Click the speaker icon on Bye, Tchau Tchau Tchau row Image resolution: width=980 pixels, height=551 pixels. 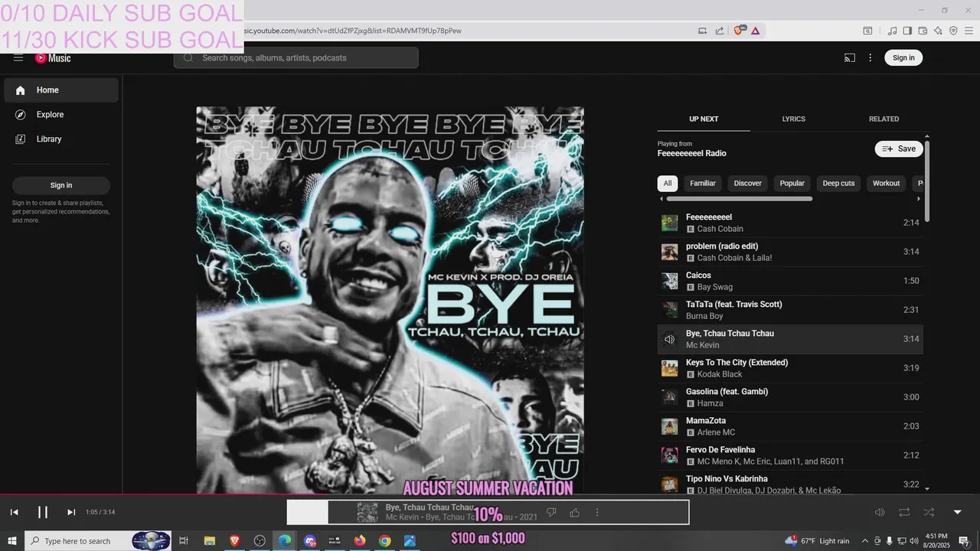(670, 339)
